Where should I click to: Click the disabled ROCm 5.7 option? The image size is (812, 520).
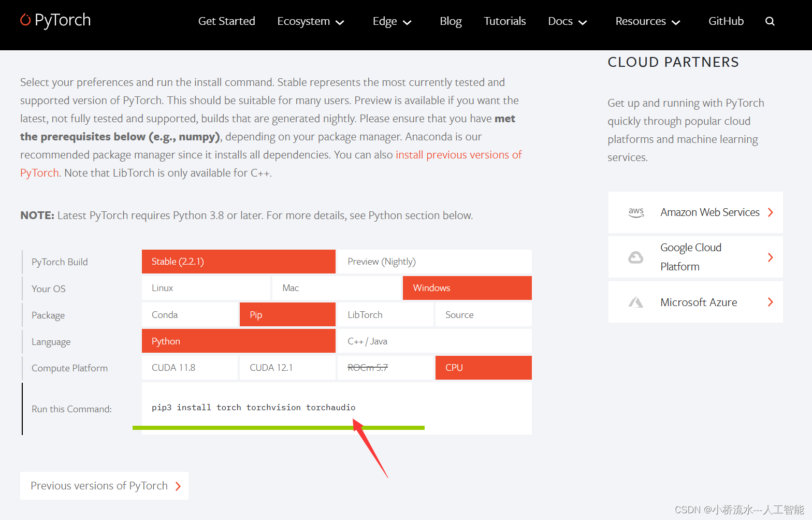(385, 368)
